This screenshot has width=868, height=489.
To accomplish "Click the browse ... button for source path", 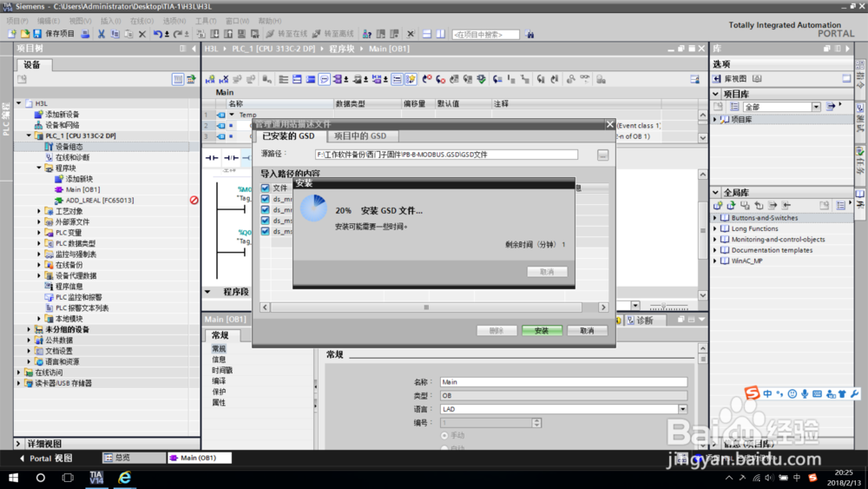I will point(602,155).
